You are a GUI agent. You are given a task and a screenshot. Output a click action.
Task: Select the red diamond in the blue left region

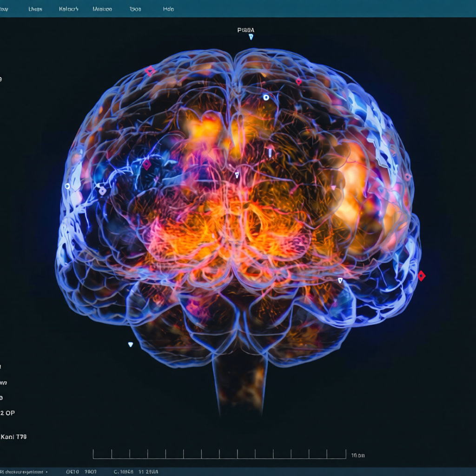coord(147,165)
